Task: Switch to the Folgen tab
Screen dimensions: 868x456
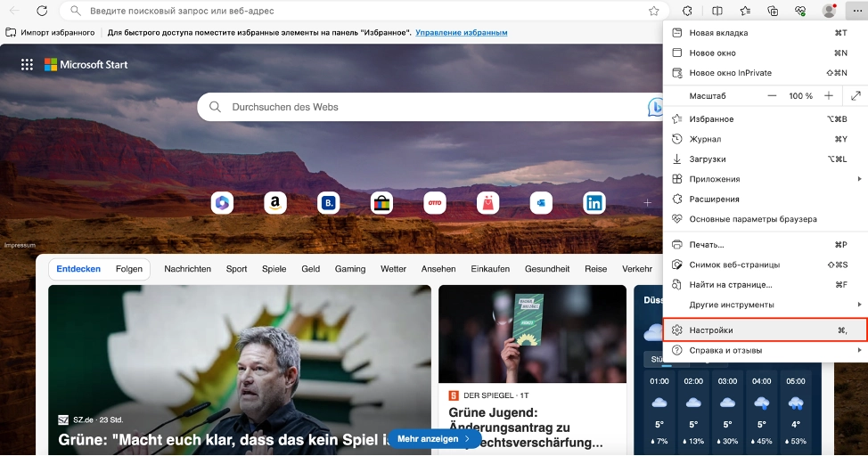Action: [x=129, y=269]
